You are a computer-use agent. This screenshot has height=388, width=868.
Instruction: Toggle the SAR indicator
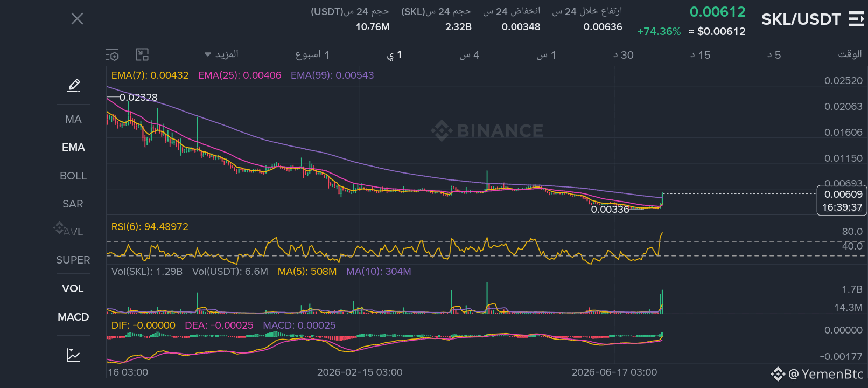73,204
